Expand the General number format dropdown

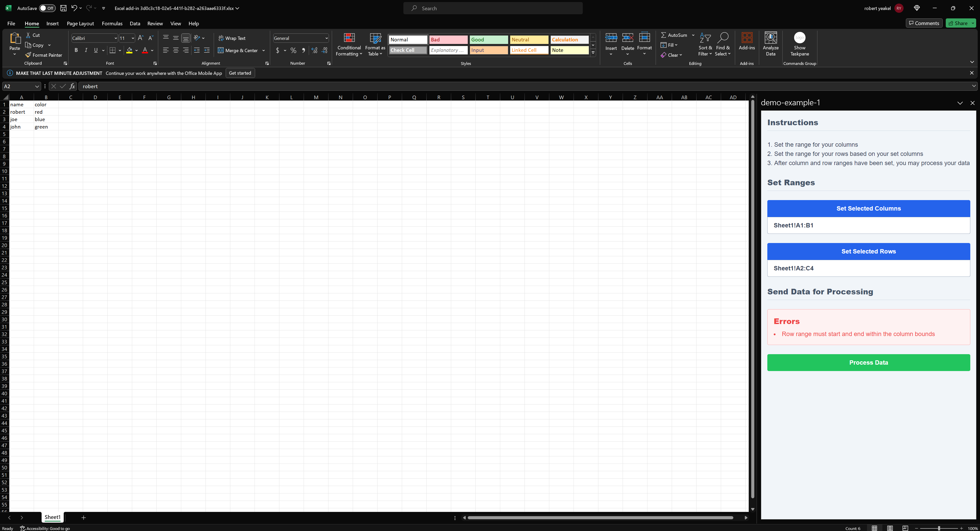tap(326, 38)
